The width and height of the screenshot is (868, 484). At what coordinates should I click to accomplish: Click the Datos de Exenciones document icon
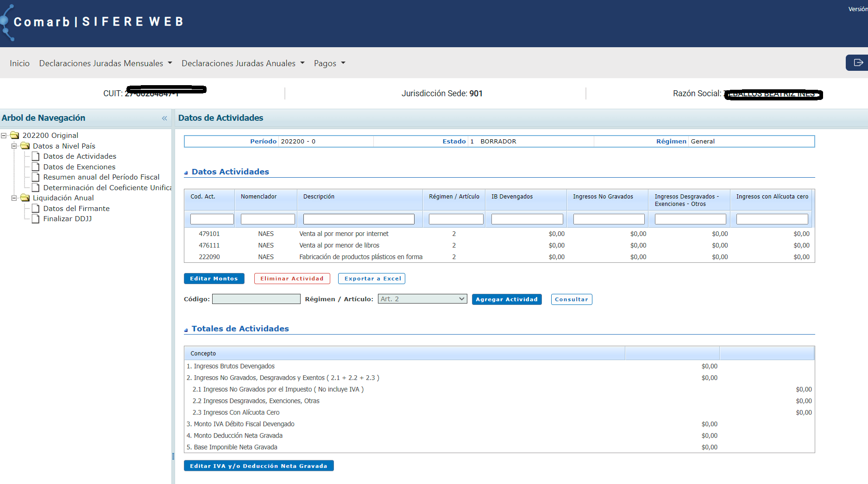click(x=35, y=167)
